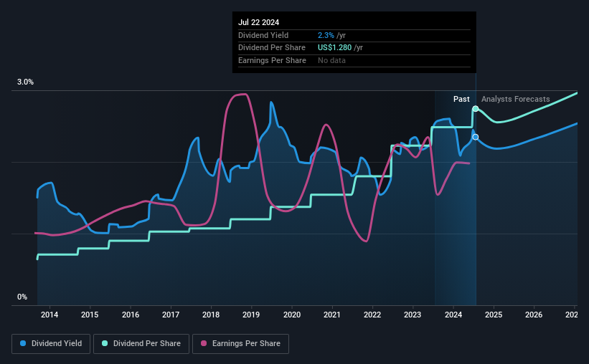Viewport: 589px width, 364px height.
Task: Click the 2022 x-axis label
Action: tap(372, 315)
